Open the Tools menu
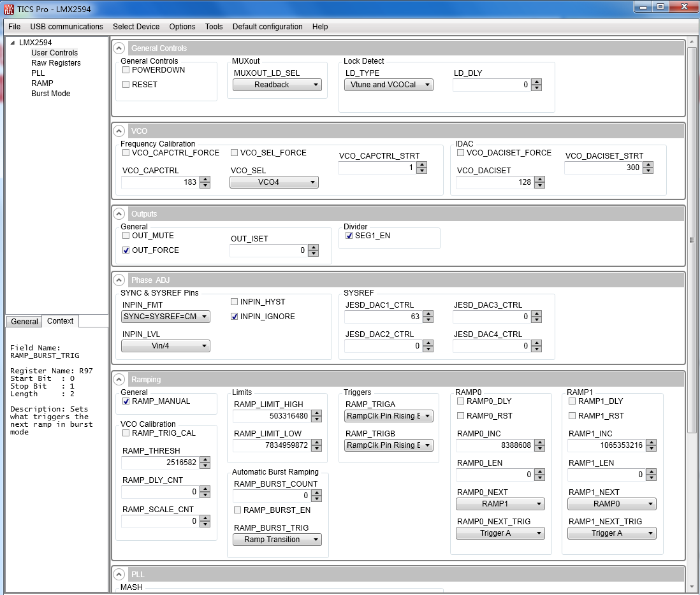Screen dimensions: 700x595 tap(214, 27)
